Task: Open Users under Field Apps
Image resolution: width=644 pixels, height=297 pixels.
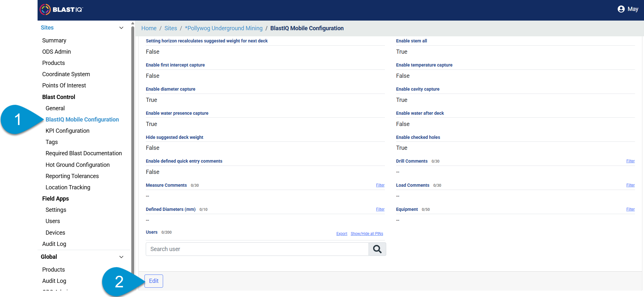Action: [53, 221]
